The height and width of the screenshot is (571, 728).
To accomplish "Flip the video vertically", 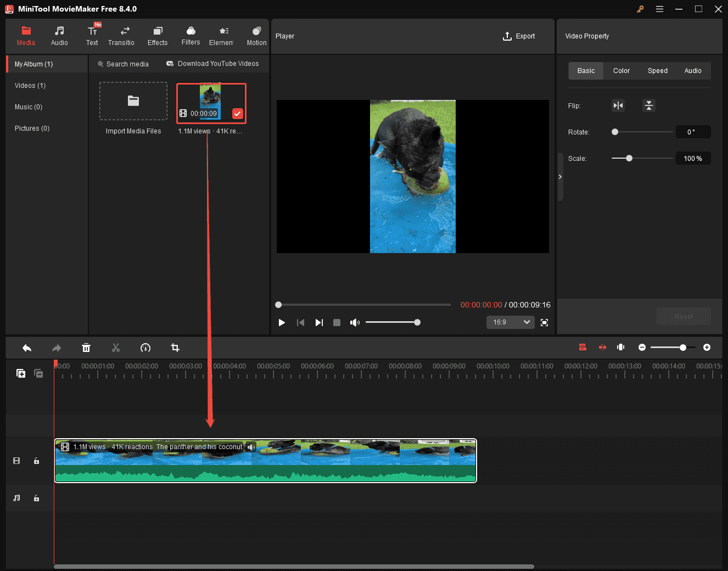I will coord(649,105).
